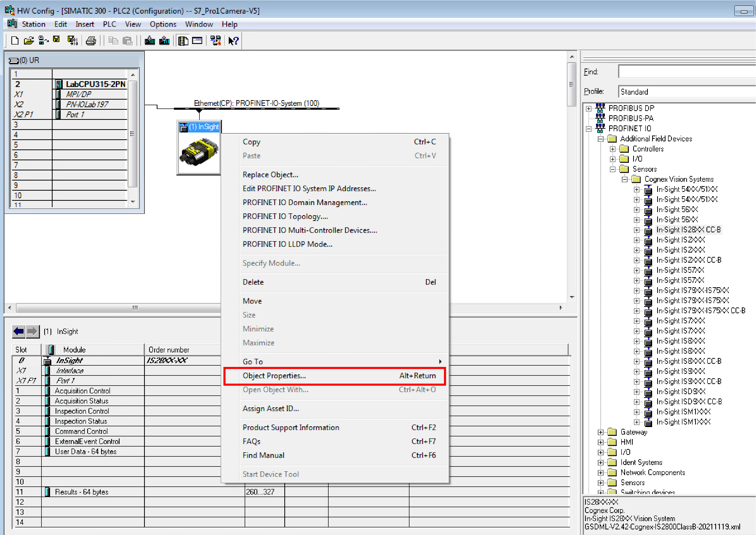
Task: Select Object Properties in context menu
Action: pyautogui.click(x=274, y=375)
